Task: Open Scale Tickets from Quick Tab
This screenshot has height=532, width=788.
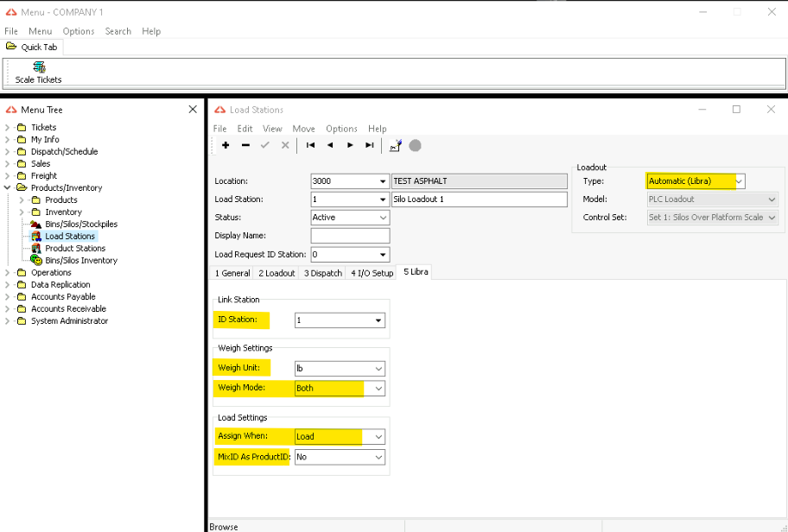Action: (x=38, y=73)
